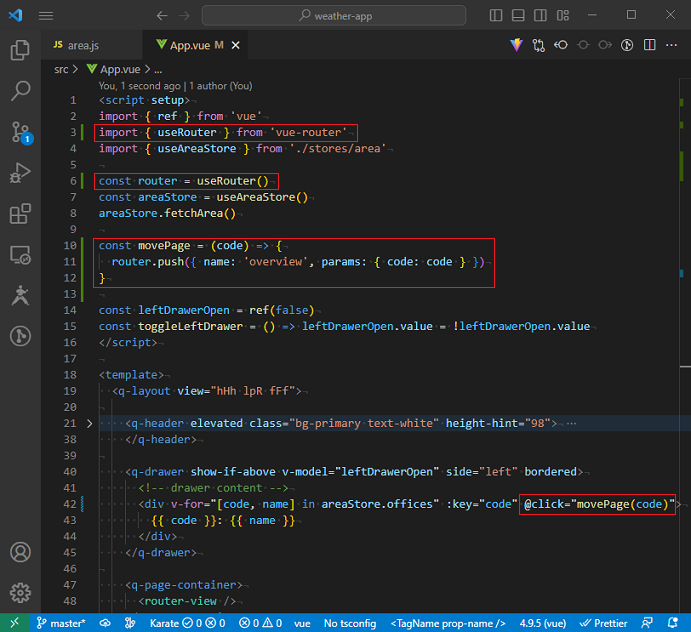Open the Accounts menu

[x=20, y=552]
